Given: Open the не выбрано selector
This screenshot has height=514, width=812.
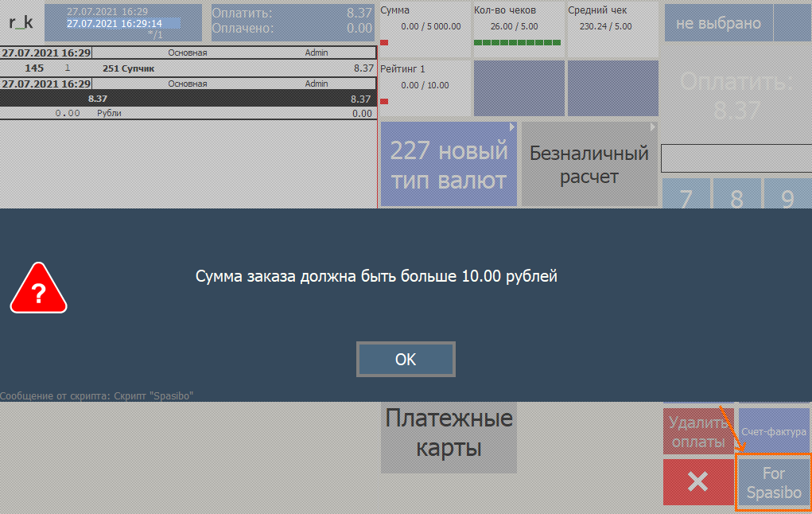Looking at the screenshot, I should coord(717,23).
